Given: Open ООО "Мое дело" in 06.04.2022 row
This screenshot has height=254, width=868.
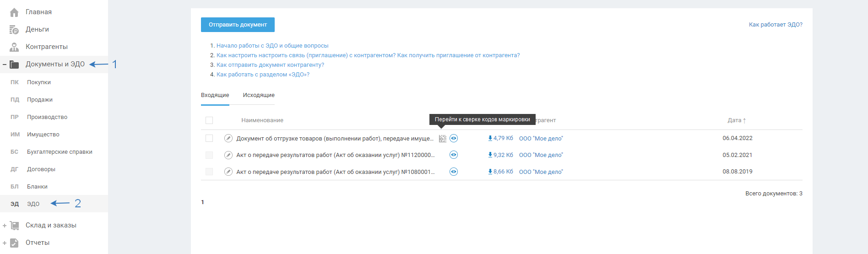Looking at the screenshot, I should point(541,139).
